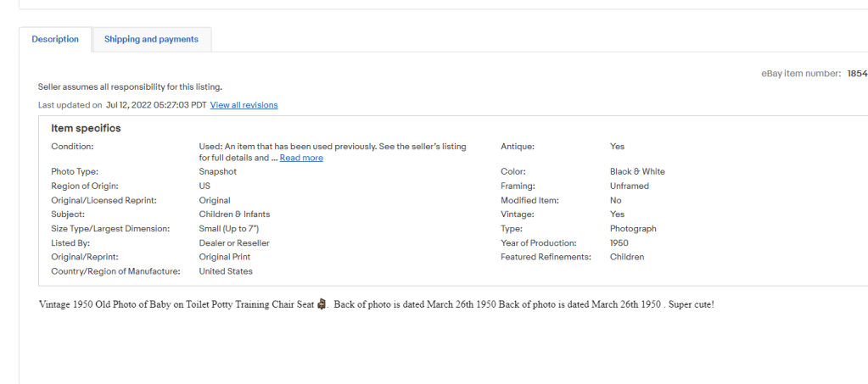
Task: Expand condition details with Read more
Action: pos(301,158)
